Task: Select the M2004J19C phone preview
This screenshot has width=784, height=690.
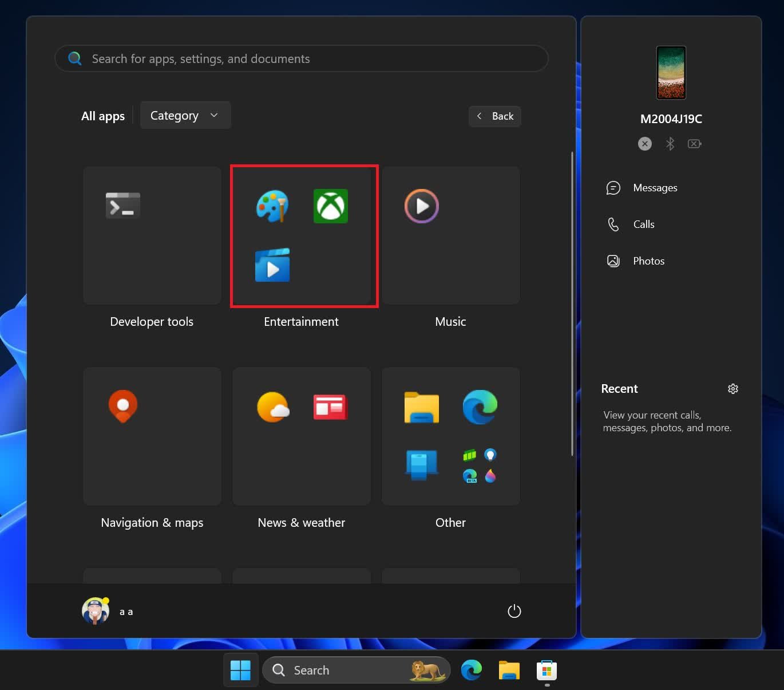Action: [670, 73]
